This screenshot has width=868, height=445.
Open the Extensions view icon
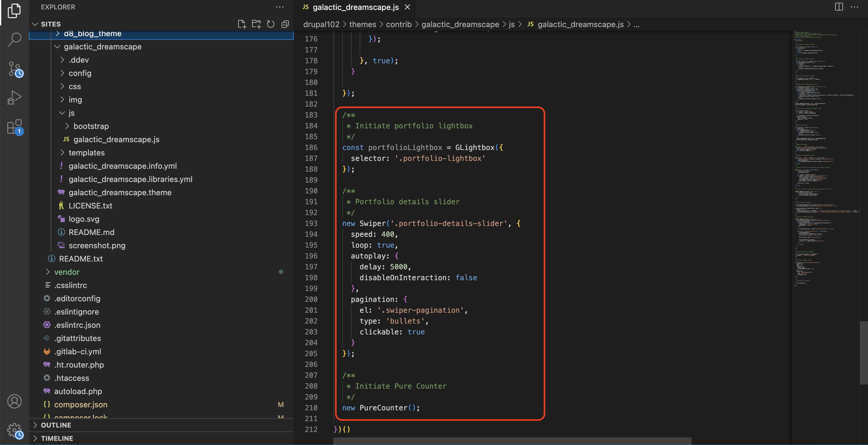[14, 127]
